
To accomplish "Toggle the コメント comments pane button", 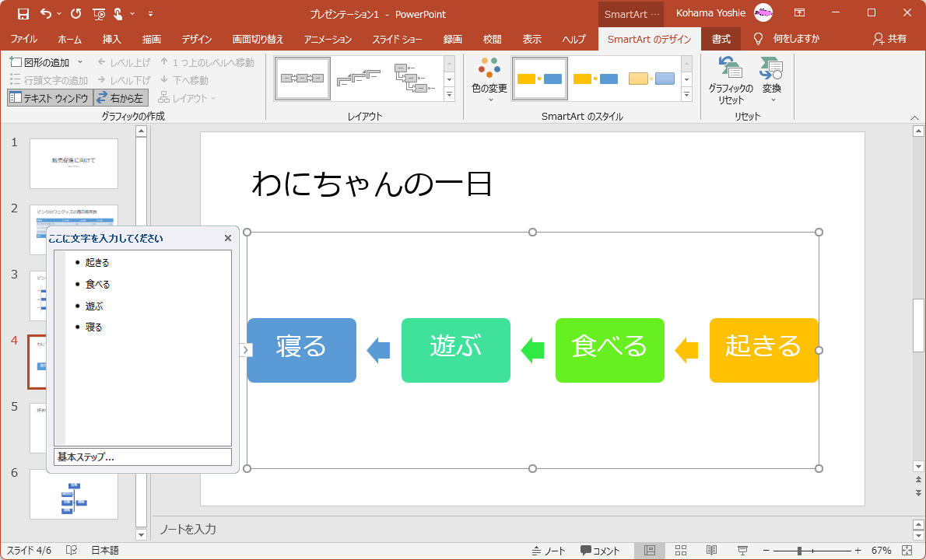I will [600, 551].
